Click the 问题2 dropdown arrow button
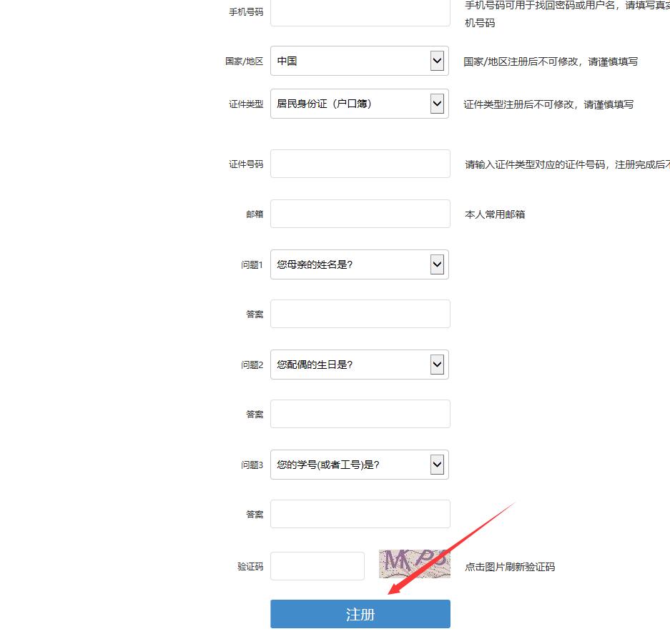Viewport: 670px width, 644px height. point(437,365)
